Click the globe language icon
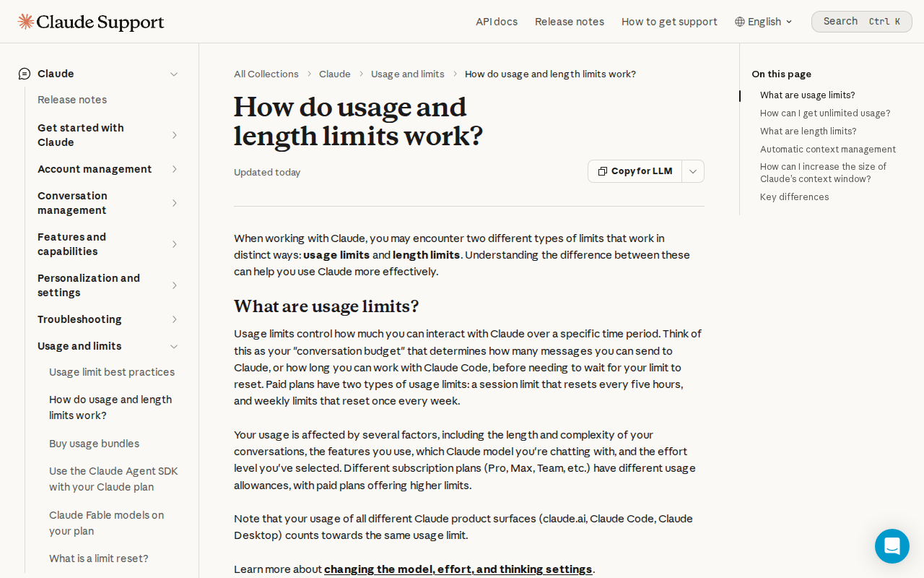 click(740, 22)
